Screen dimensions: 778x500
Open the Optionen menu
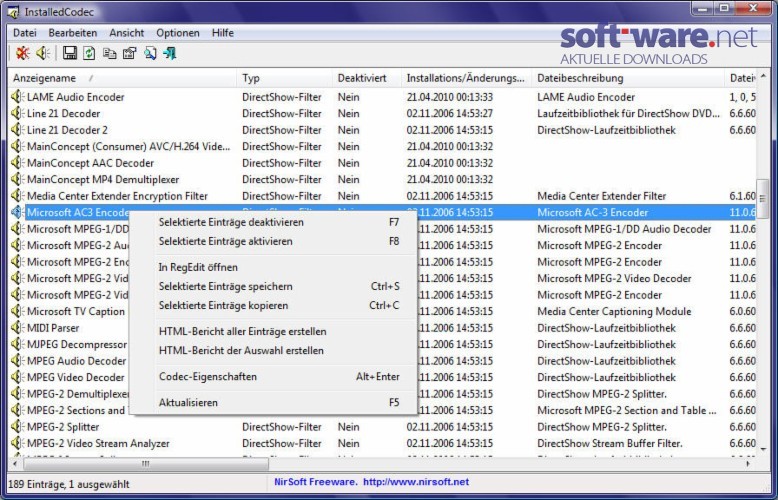pyautogui.click(x=178, y=33)
